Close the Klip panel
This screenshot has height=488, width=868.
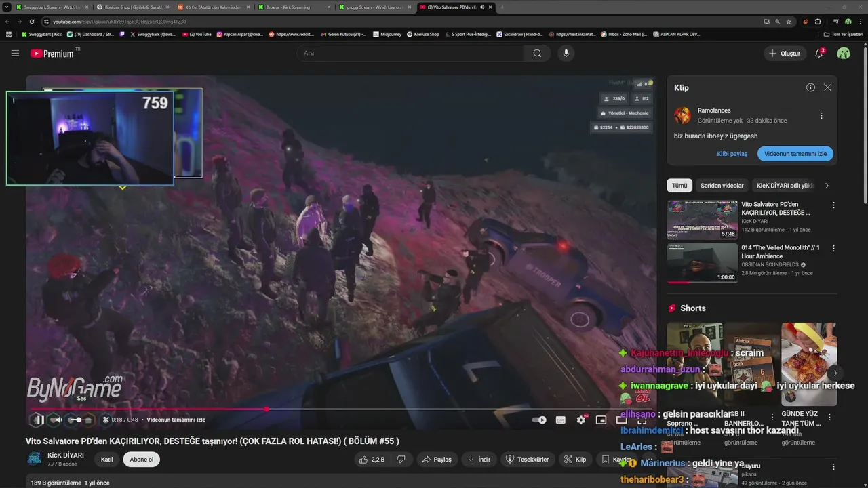coord(827,87)
